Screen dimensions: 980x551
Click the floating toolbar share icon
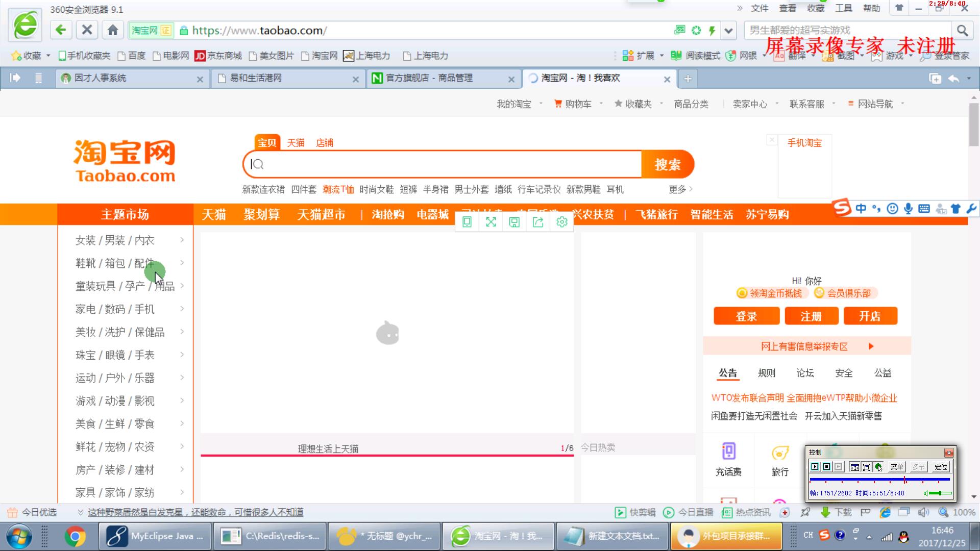(538, 222)
